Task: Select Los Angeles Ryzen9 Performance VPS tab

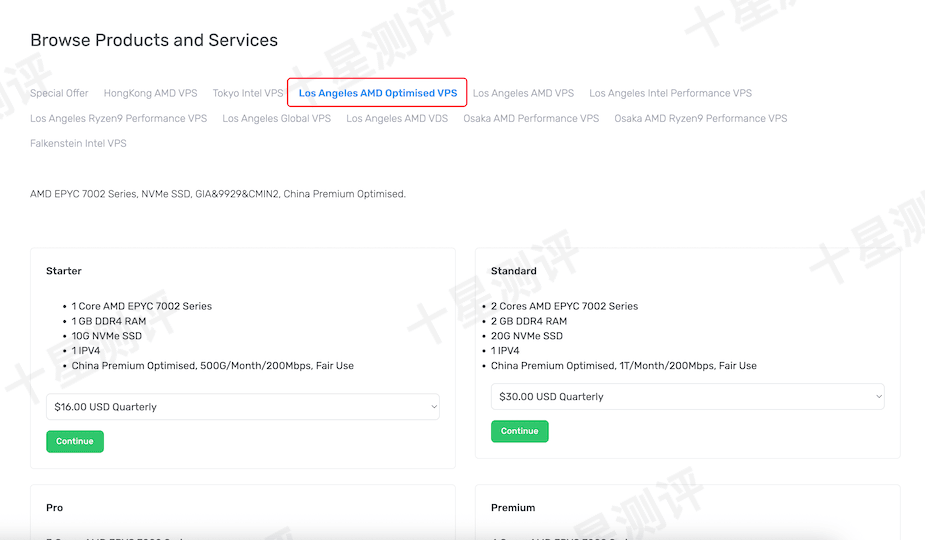Action: [118, 118]
